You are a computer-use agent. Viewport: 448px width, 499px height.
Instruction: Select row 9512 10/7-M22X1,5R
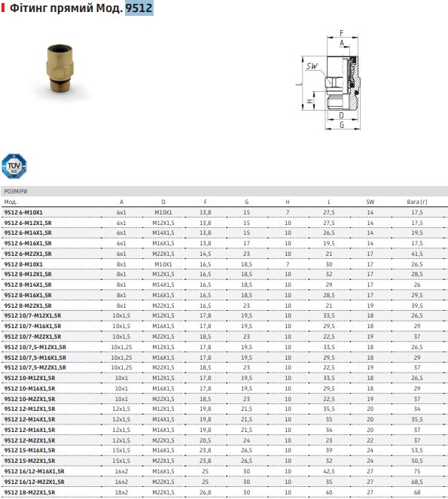[224, 336]
